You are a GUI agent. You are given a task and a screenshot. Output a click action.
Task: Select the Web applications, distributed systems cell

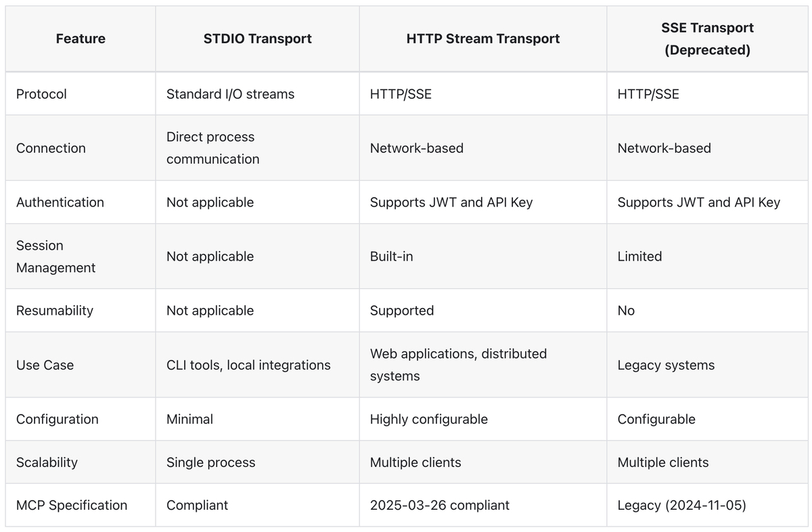tap(458, 365)
